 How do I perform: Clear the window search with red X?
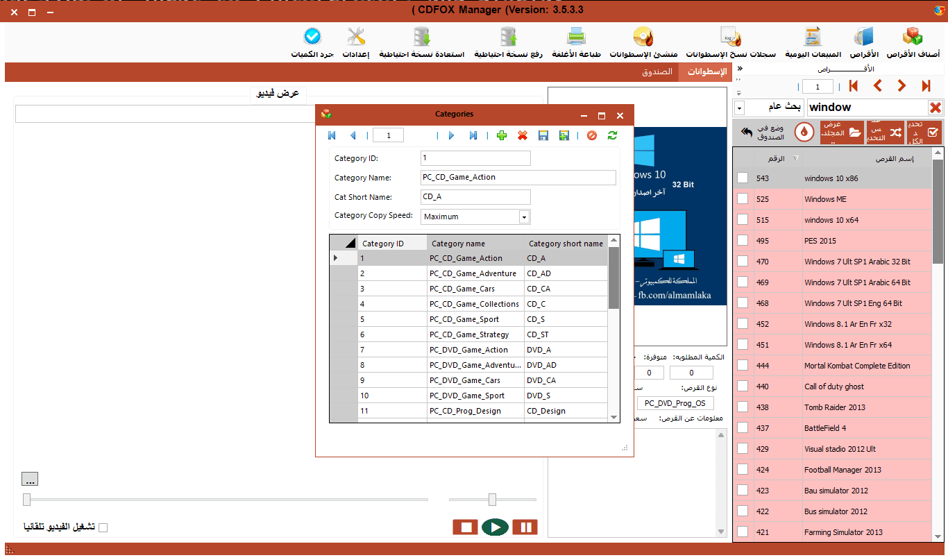(936, 108)
